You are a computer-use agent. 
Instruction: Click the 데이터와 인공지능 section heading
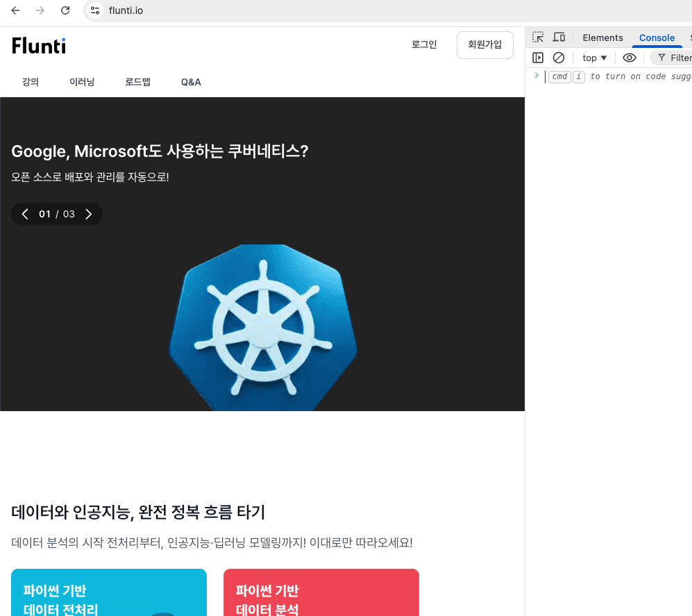click(x=138, y=513)
